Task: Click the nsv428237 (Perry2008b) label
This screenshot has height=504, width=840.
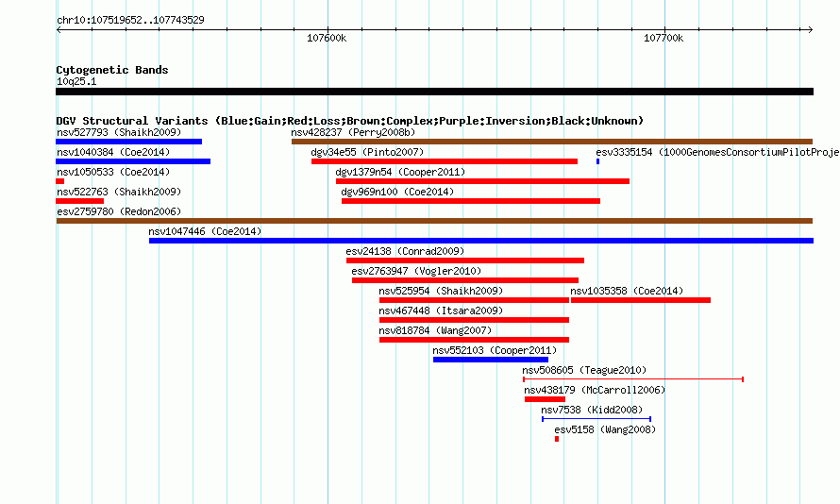Action: pyautogui.click(x=353, y=132)
